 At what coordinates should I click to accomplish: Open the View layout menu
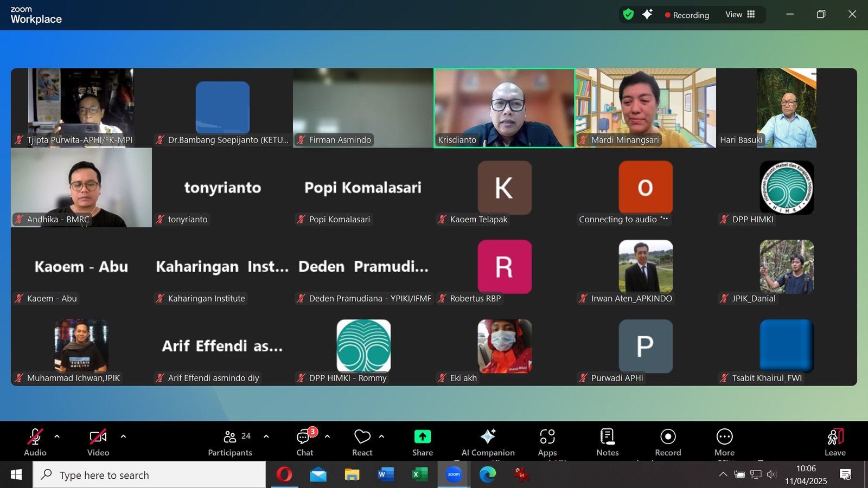tap(741, 15)
